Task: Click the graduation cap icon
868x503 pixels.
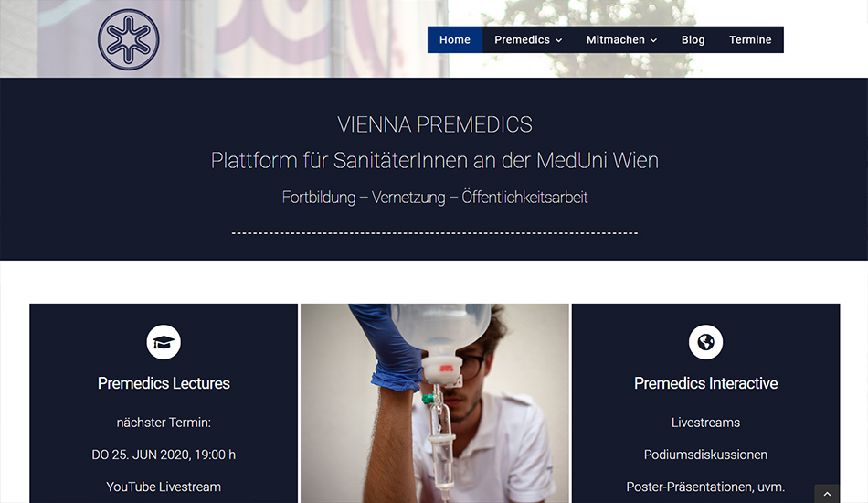Action: coord(164,342)
